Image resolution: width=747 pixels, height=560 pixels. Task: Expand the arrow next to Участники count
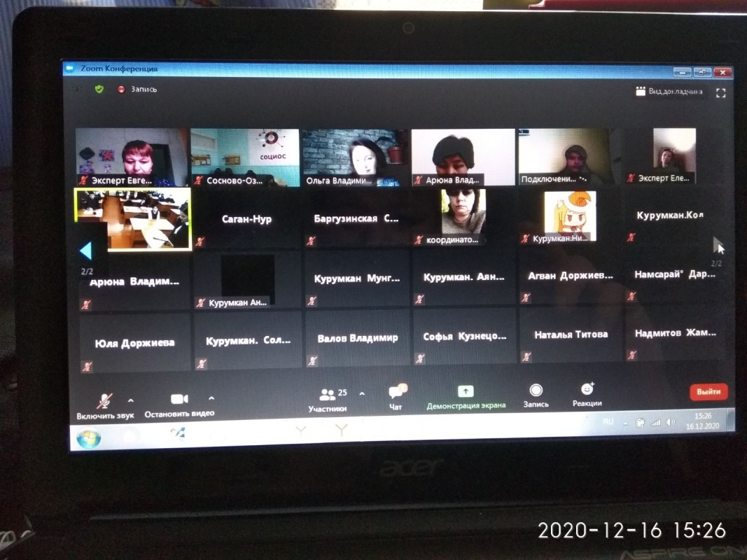pos(362,394)
